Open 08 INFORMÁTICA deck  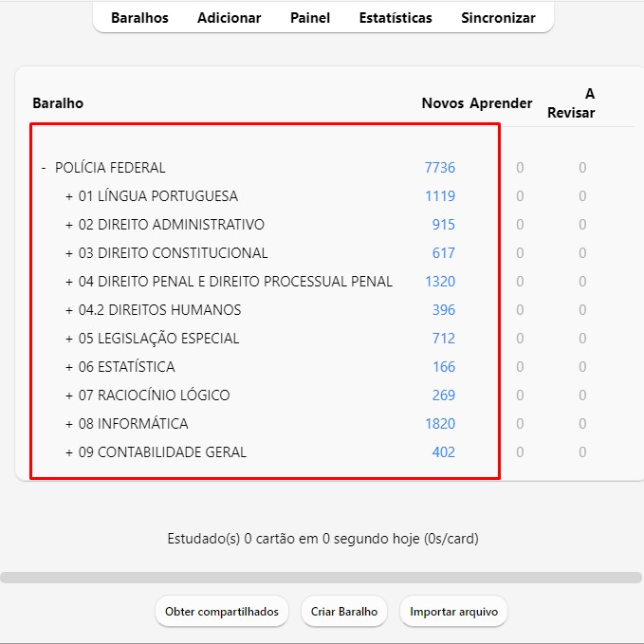tap(133, 423)
